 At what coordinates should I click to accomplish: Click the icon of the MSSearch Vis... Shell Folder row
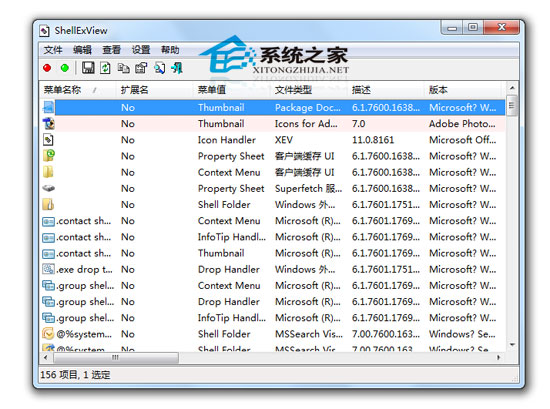coord(48,333)
